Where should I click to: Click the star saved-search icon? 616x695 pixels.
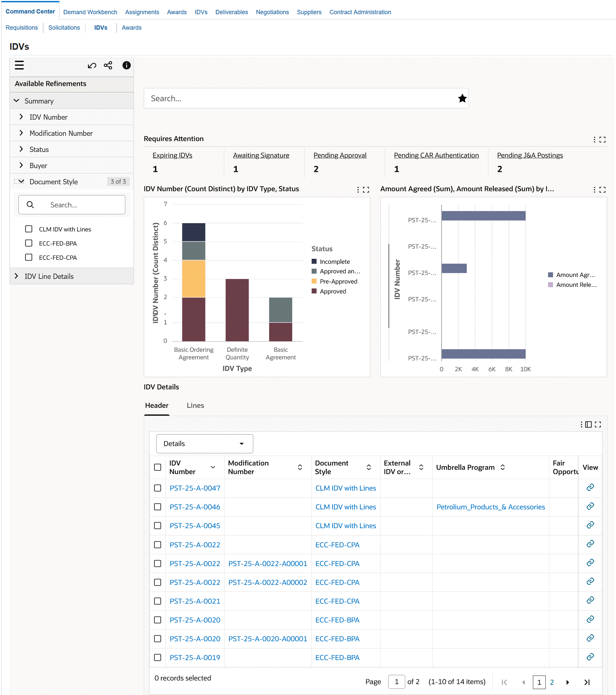(462, 99)
